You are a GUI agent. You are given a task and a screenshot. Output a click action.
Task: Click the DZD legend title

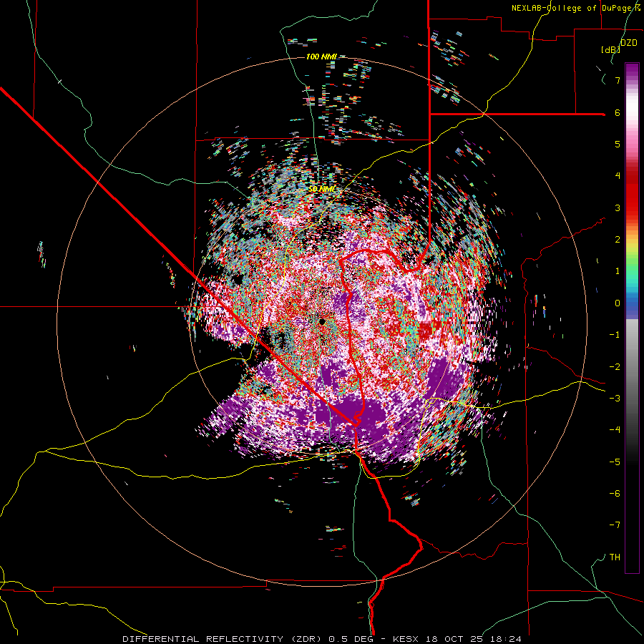pos(629,43)
